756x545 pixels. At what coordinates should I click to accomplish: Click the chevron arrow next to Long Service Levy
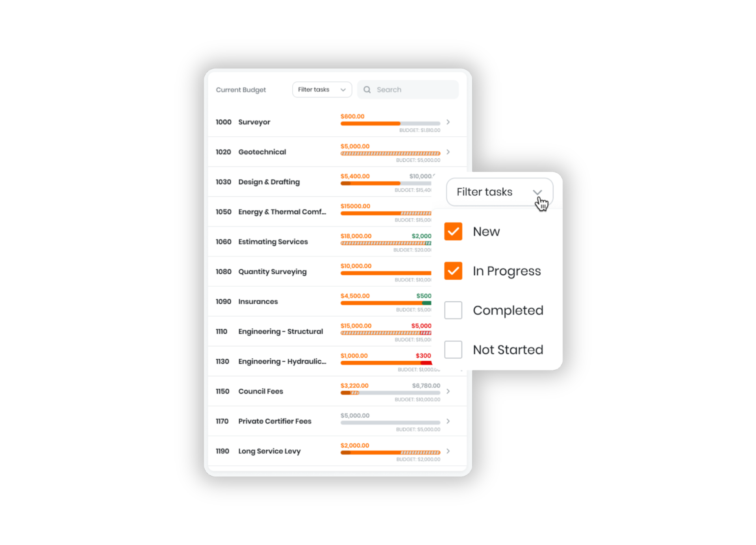pyautogui.click(x=450, y=451)
